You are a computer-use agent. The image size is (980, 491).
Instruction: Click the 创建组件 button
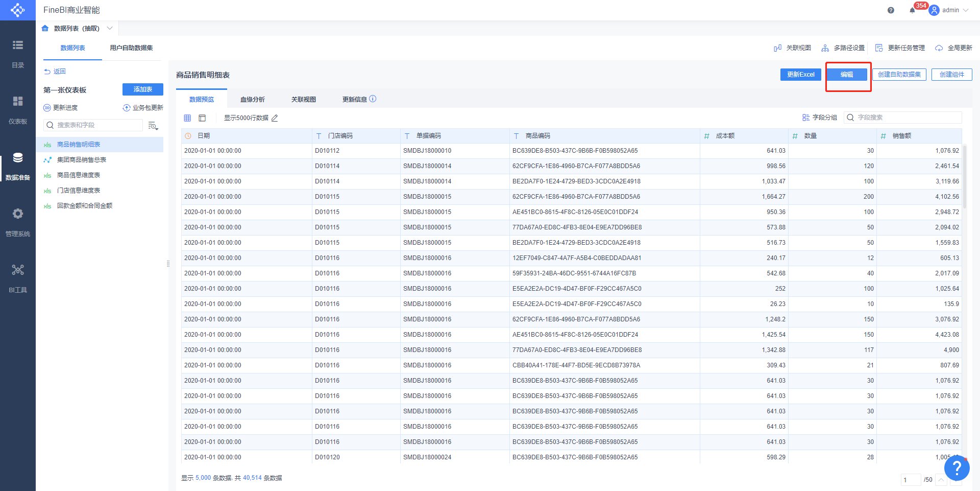pyautogui.click(x=952, y=75)
